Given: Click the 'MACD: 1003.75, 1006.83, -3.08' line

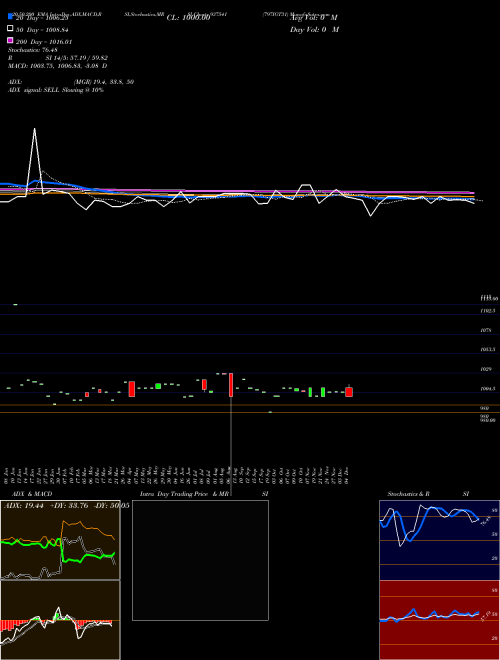Looking at the screenshot, I should click(57, 66).
